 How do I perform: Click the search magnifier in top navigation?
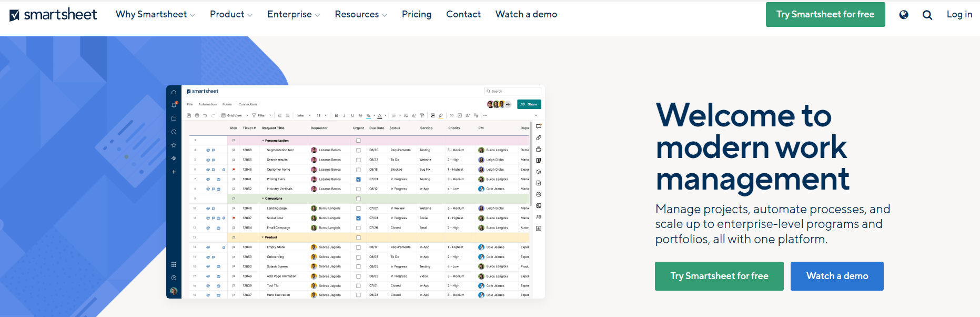pyautogui.click(x=927, y=15)
